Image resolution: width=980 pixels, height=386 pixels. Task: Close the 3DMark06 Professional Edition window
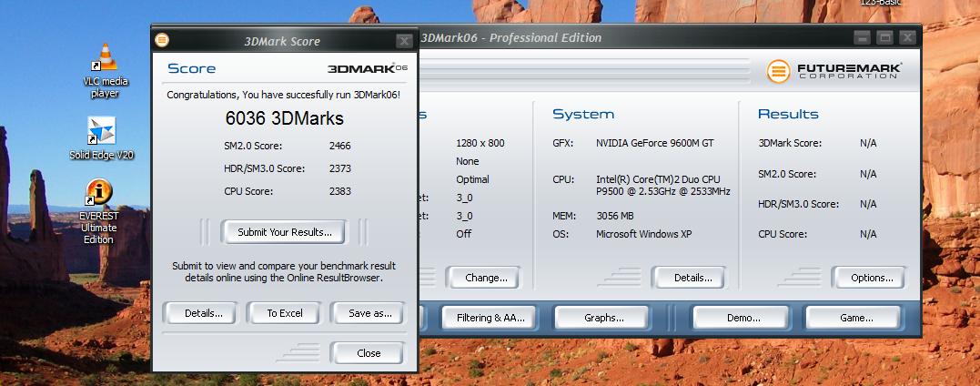point(907,37)
